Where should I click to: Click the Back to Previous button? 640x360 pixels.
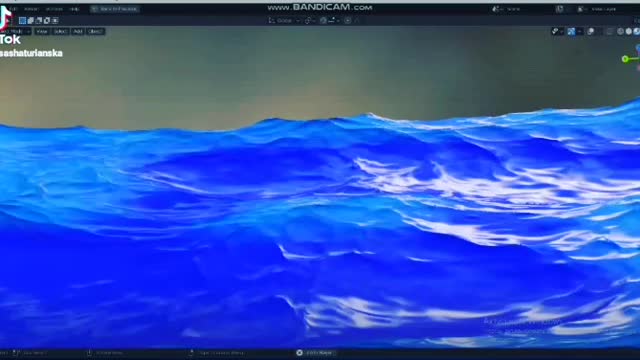coord(115,9)
